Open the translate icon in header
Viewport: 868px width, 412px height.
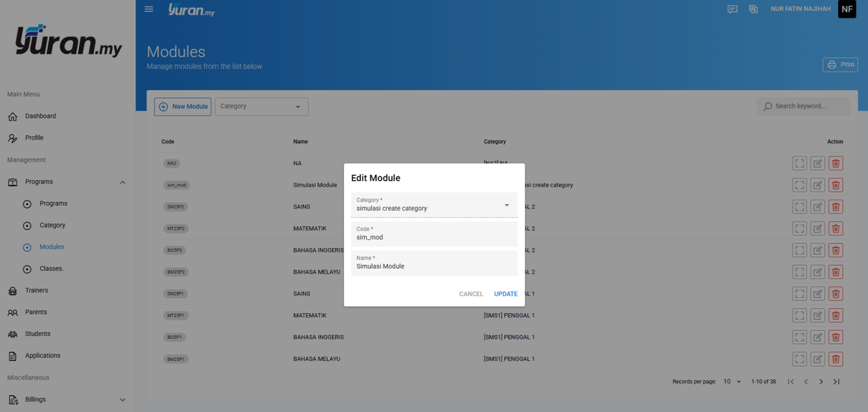point(753,9)
